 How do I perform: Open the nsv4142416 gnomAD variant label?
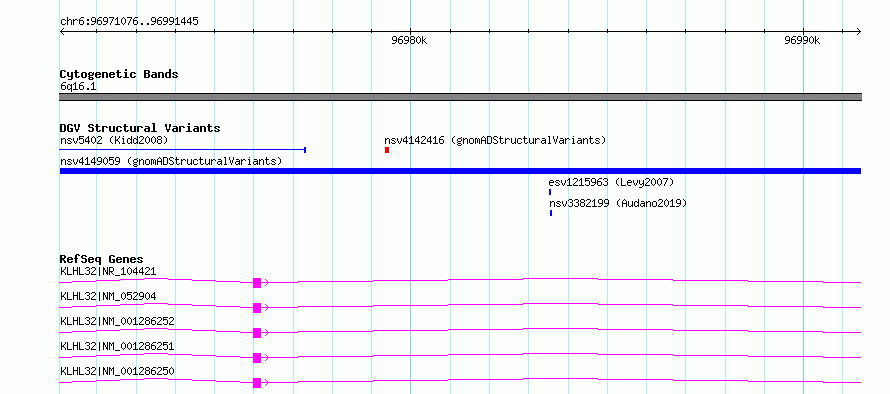click(x=495, y=140)
